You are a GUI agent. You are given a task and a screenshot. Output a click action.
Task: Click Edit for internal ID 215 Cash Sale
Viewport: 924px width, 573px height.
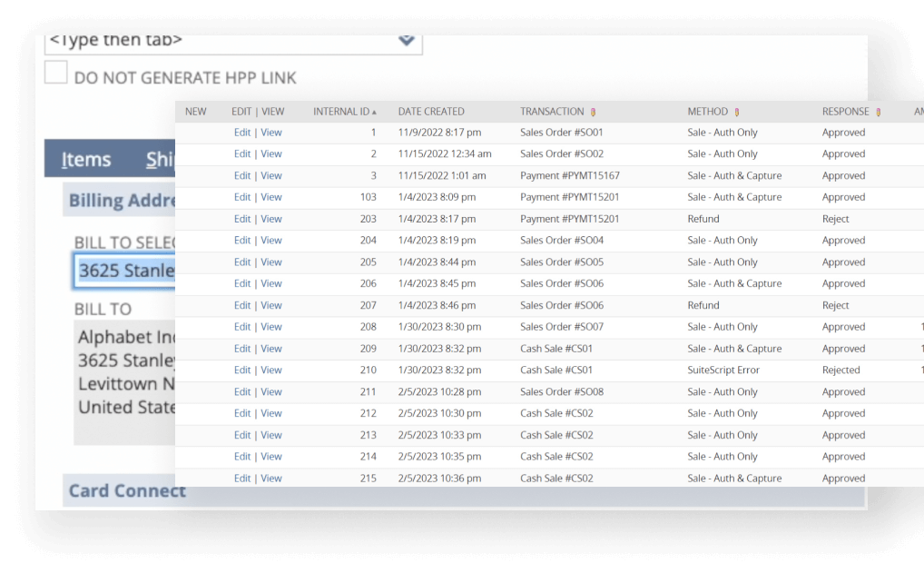click(241, 479)
